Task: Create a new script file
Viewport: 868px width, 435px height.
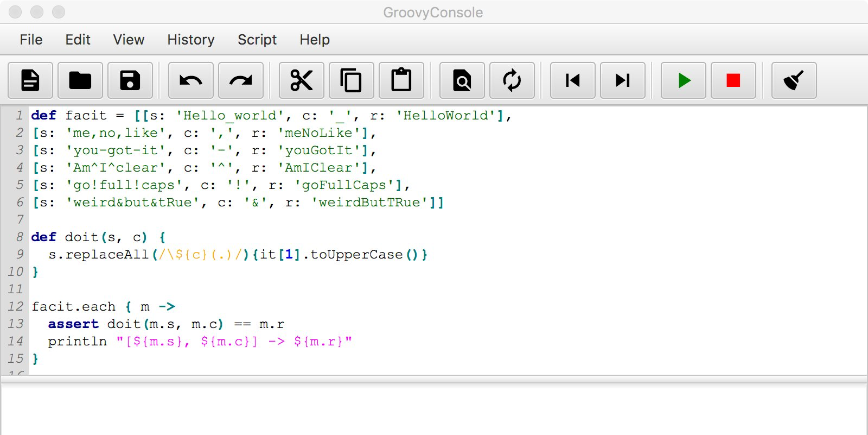Action: click(x=30, y=80)
